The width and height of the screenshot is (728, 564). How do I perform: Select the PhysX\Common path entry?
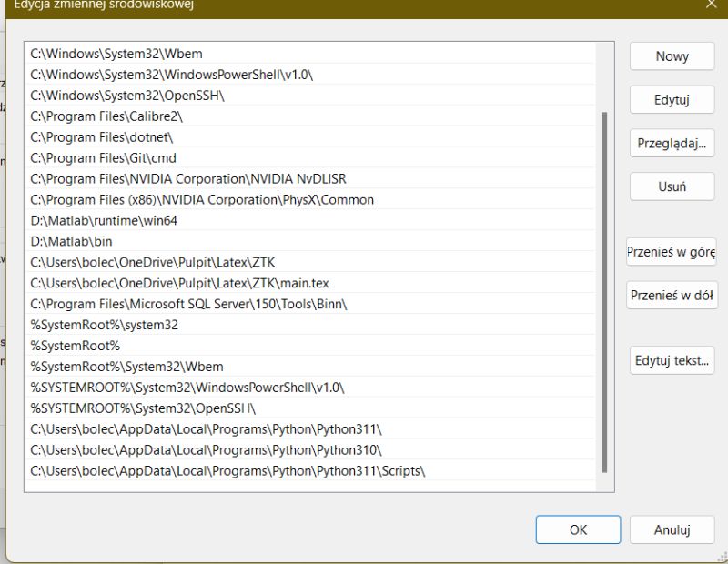point(310,200)
